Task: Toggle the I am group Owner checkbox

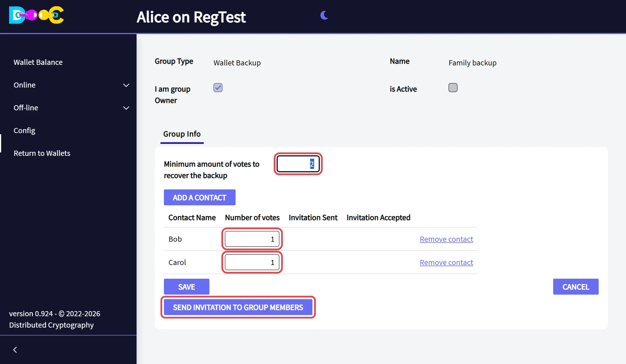Action: click(x=218, y=88)
